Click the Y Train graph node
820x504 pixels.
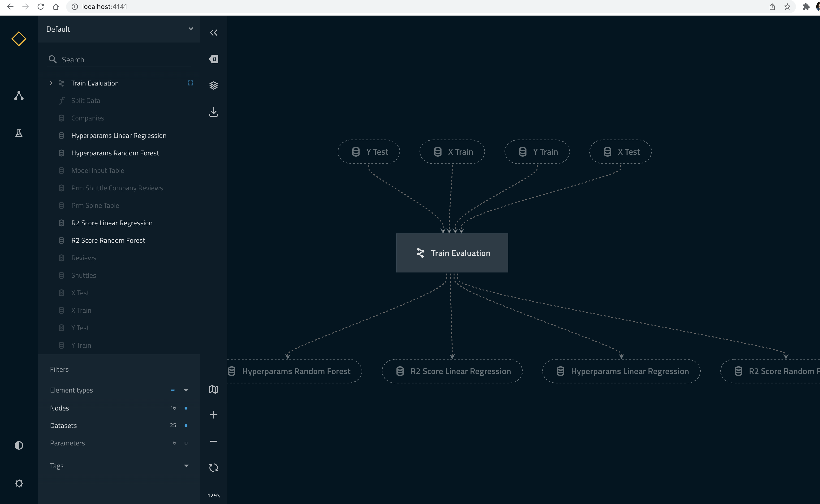537,152
